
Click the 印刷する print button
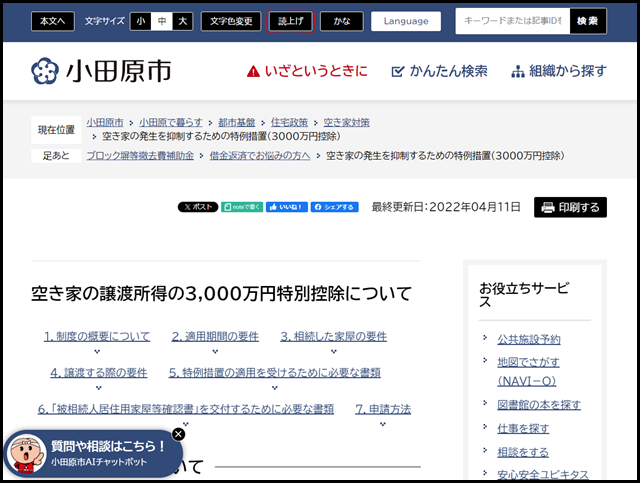click(x=570, y=207)
